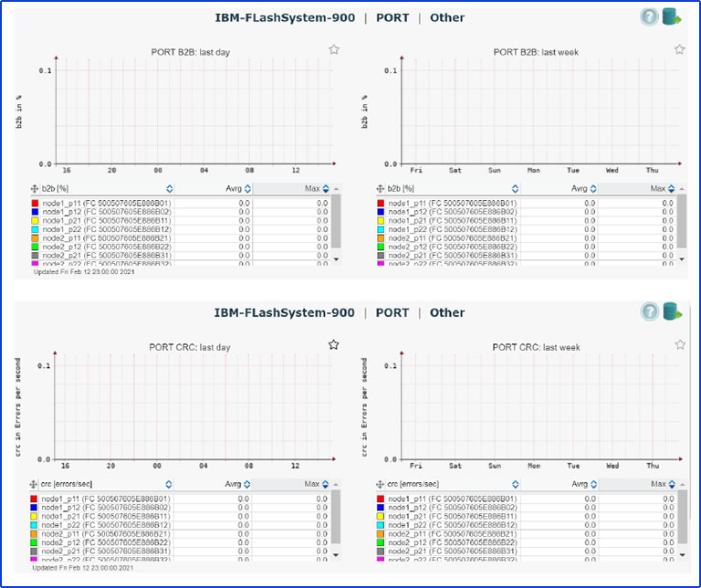Open the PORT B2B last day chart
The height and width of the screenshot is (588, 701).
[x=194, y=110]
